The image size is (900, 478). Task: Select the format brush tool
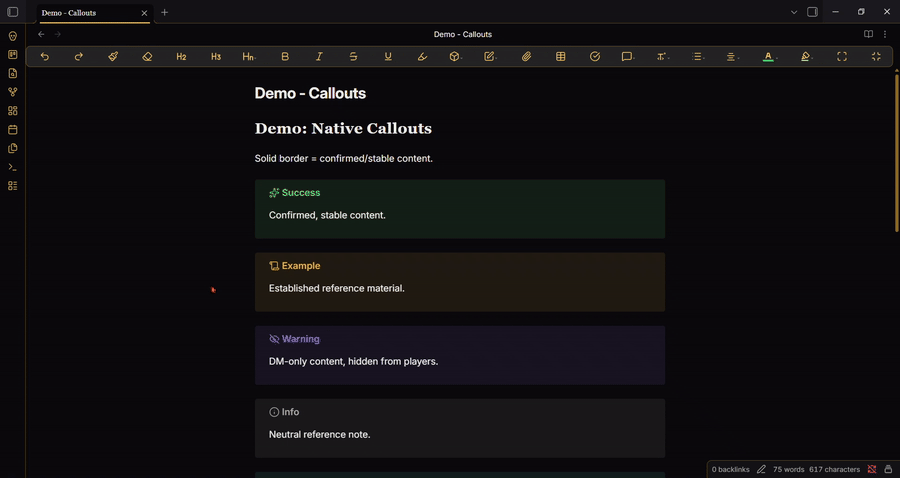click(x=113, y=56)
